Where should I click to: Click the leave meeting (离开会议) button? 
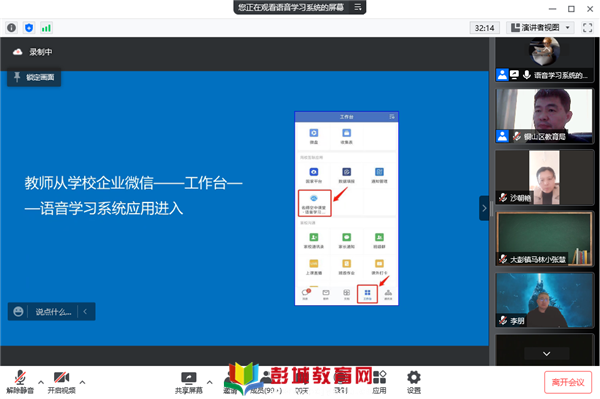pyautogui.click(x=568, y=382)
